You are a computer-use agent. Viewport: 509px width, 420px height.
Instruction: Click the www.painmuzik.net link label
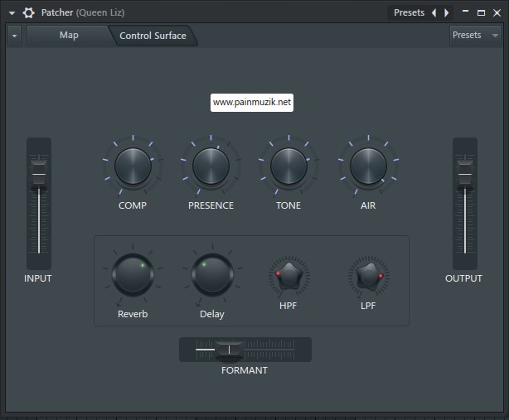pyautogui.click(x=252, y=103)
